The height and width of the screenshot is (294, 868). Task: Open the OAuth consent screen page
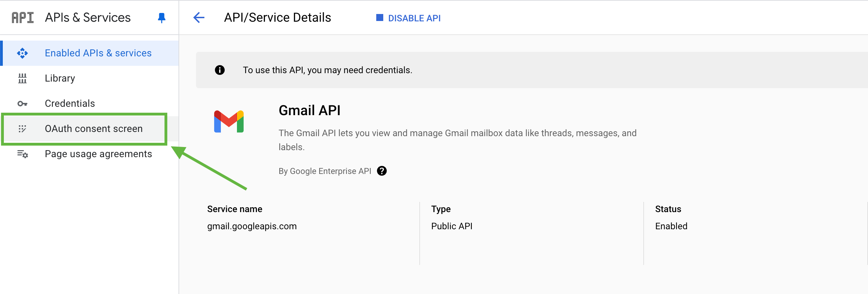pos(90,129)
